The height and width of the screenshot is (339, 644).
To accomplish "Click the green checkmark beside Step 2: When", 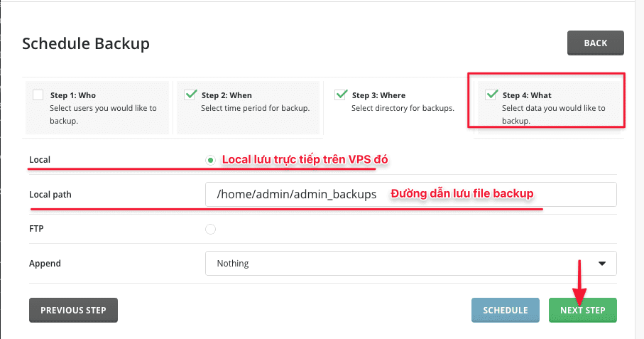I will (190, 94).
